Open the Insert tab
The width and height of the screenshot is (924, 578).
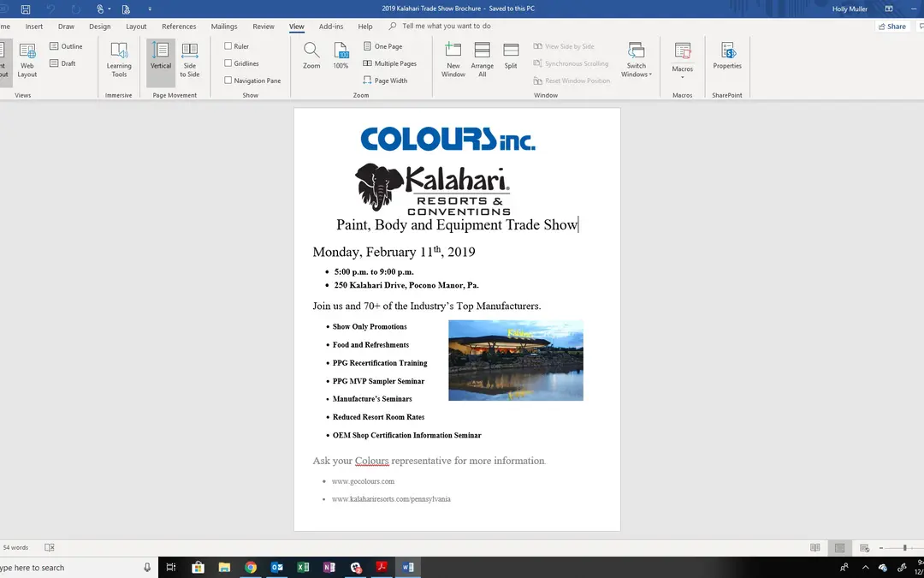(33, 27)
